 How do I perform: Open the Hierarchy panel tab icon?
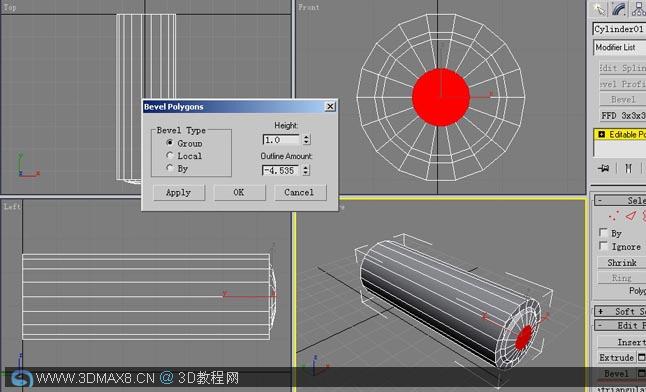point(639,9)
